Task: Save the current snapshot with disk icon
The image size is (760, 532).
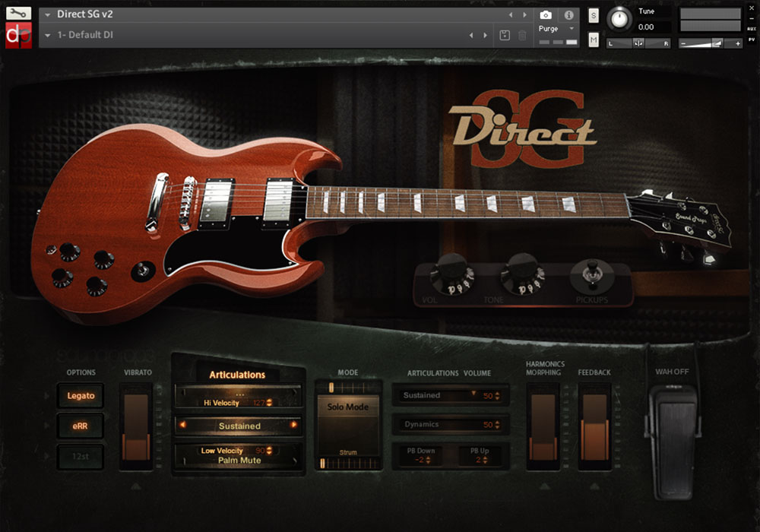Action: tap(505, 35)
